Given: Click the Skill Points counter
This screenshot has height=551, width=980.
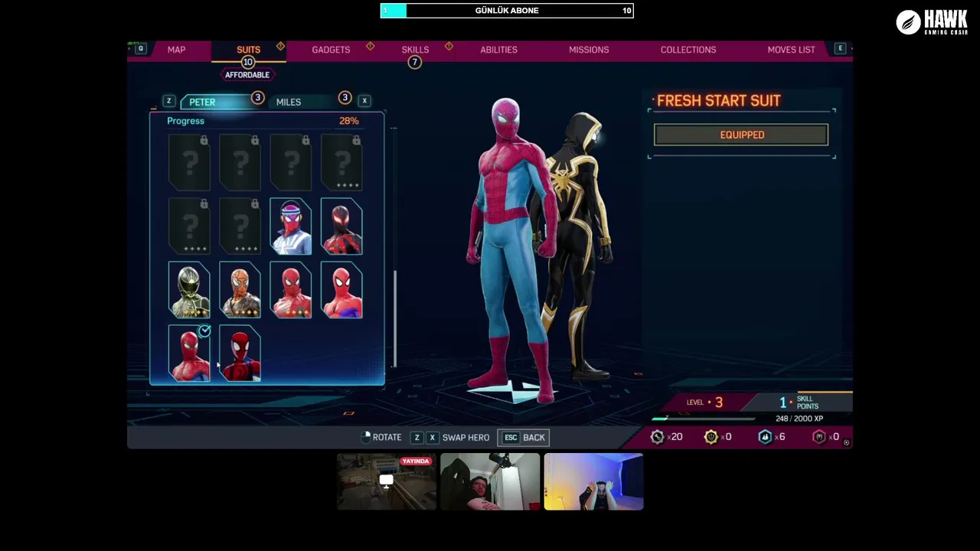Looking at the screenshot, I should 799,403.
